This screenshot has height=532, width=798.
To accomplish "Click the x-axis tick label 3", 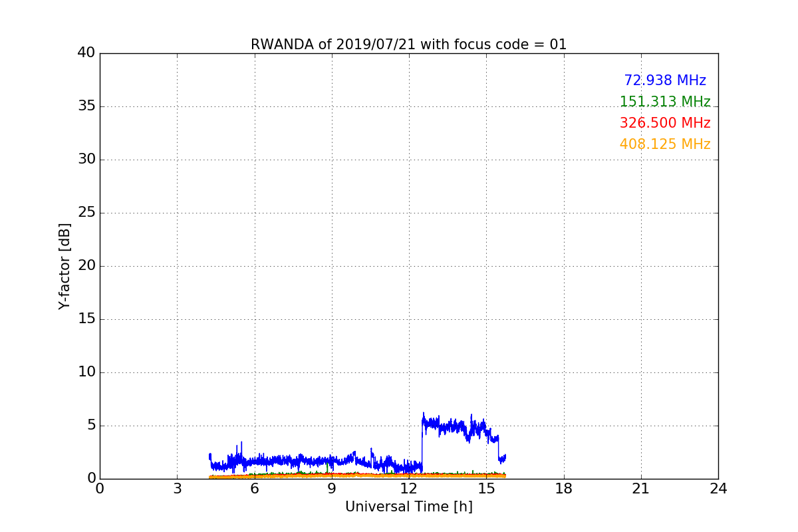I will (177, 489).
